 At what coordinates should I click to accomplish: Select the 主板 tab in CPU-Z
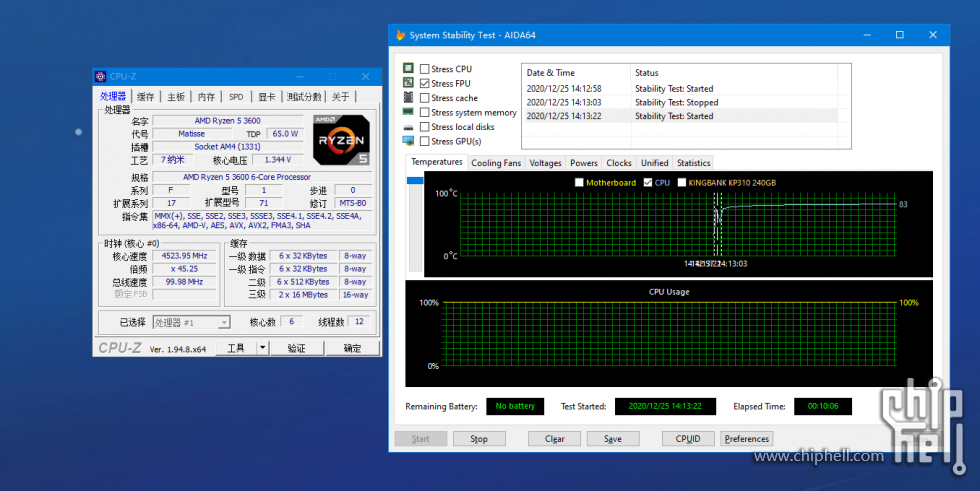176,97
